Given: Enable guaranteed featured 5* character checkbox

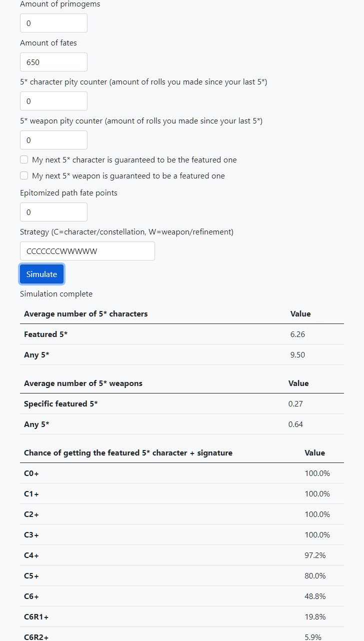Looking at the screenshot, I should (24, 160).
